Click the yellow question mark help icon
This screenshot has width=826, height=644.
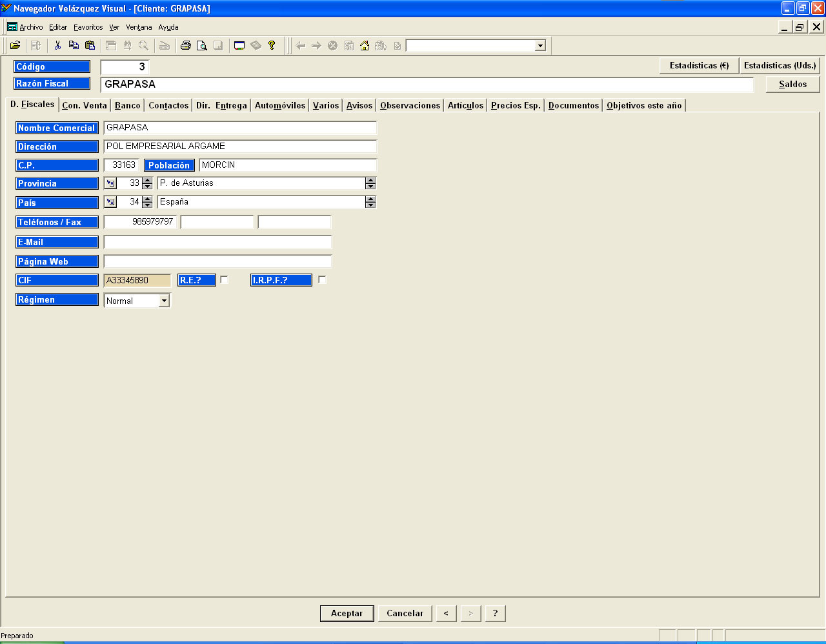point(272,45)
